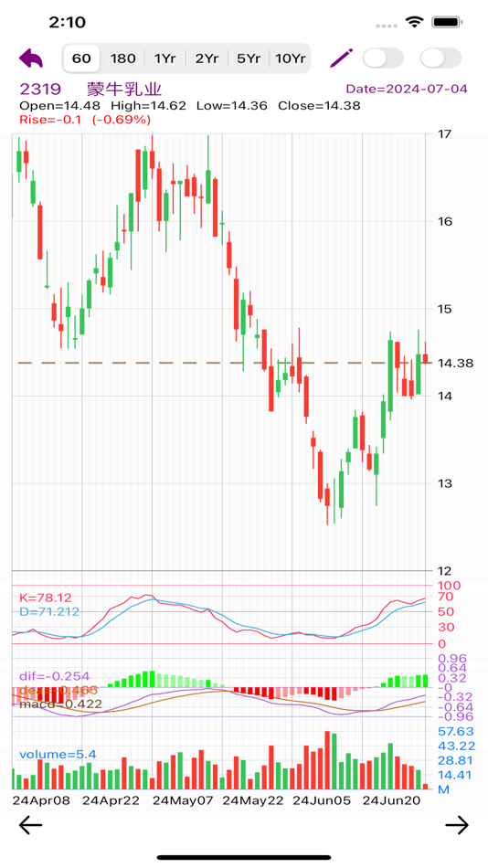
Task: Toggle the first switch beside the pen
Action: point(383,58)
